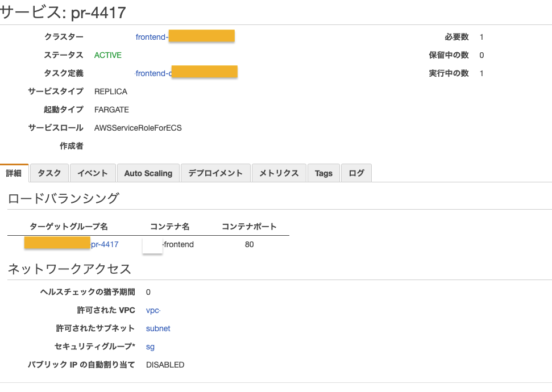Click the ACTIVE status text
This screenshot has width=552, height=392.
107,55
